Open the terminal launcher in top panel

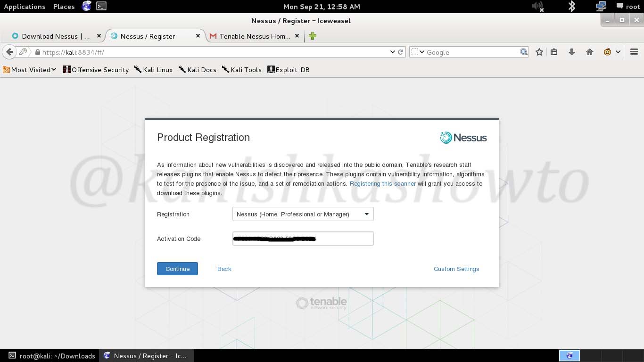point(101,6)
